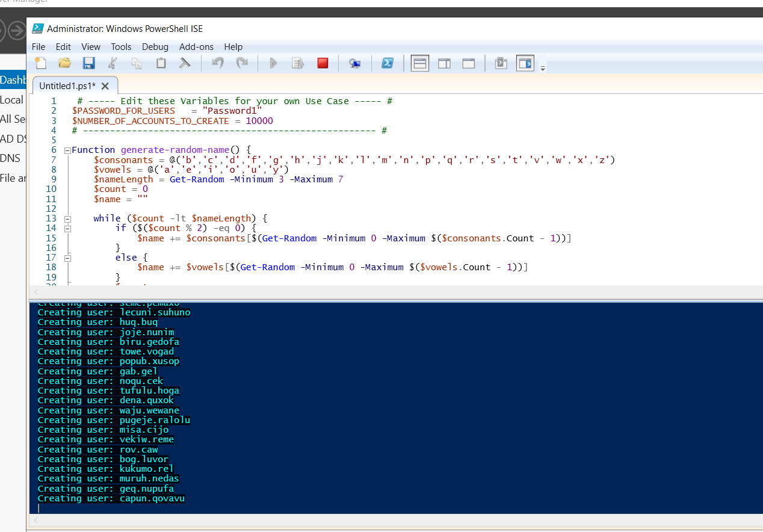Click the console's horizontal scrollbar
763x532 pixels.
[361, 519]
